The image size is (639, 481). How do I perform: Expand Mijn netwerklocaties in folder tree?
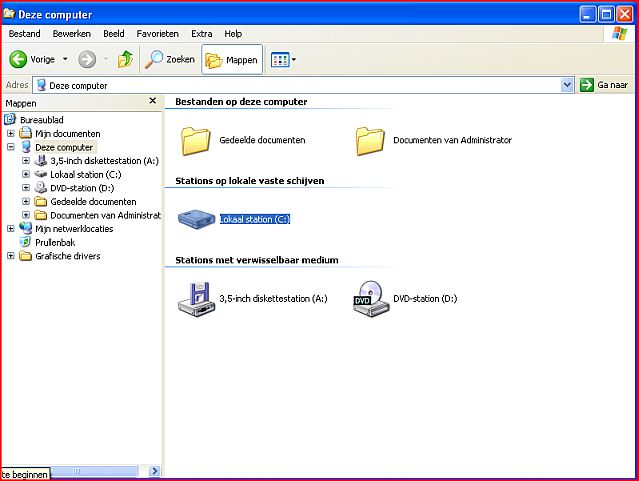pos(11,228)
